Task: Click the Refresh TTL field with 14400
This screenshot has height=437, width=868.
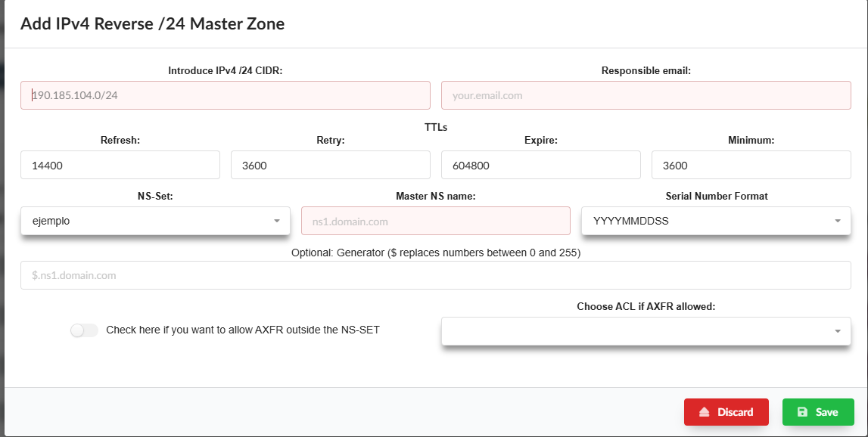Action: pyautogui.click(x=120, y=166)
